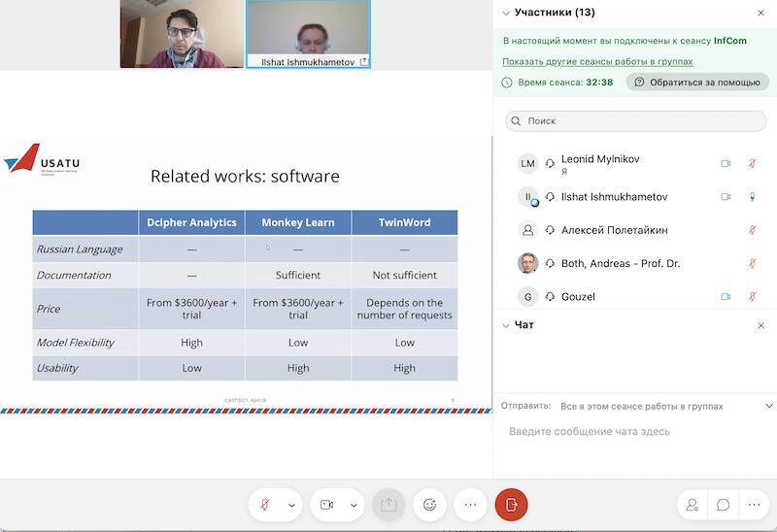Click Documentation row label
This screenshot has height=532, width=777.
(x=74, y=275)
